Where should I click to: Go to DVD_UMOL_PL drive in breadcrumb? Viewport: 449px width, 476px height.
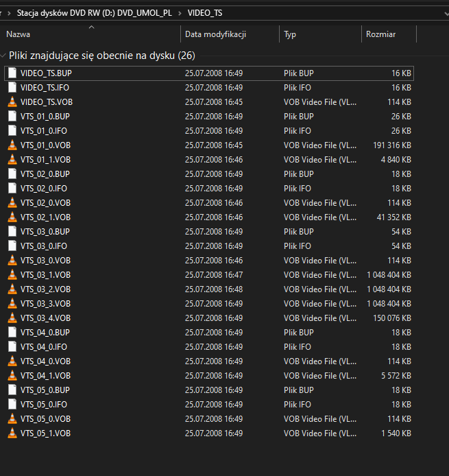click(95, 13)
